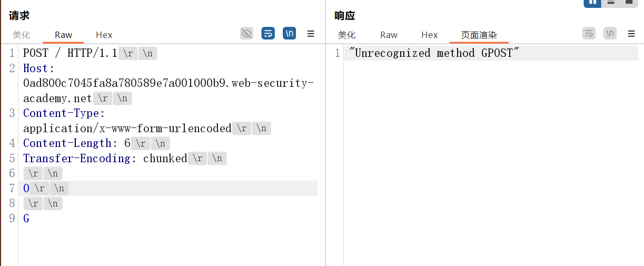
Task: Switch to side-by-side split layout
Action: tap(592, 2)
